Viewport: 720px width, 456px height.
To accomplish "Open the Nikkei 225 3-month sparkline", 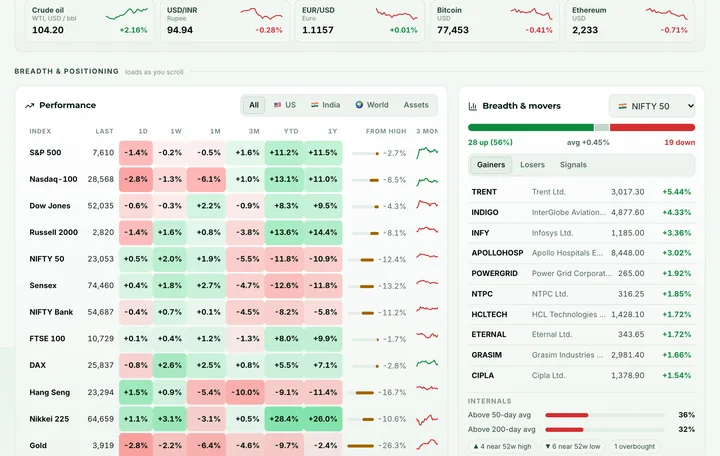I will (427, 419).
